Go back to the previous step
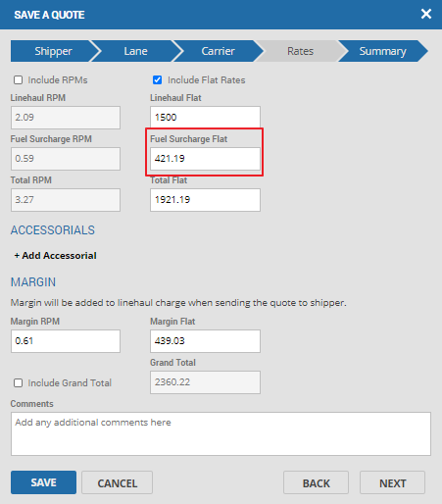Screen dimensions: 442x504 316,482
